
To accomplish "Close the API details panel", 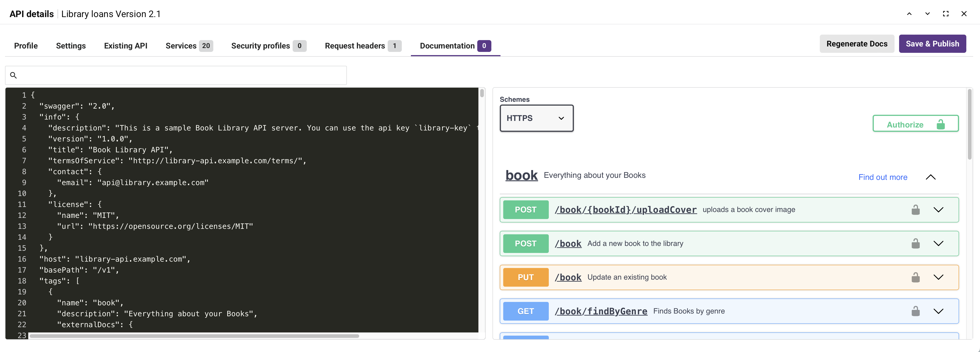I will (964, 14).
